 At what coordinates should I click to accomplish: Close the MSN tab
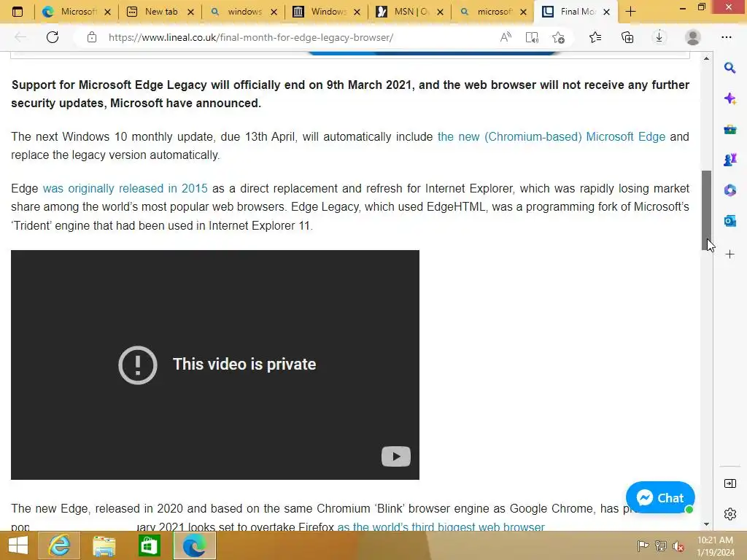(x=440, y=12)
